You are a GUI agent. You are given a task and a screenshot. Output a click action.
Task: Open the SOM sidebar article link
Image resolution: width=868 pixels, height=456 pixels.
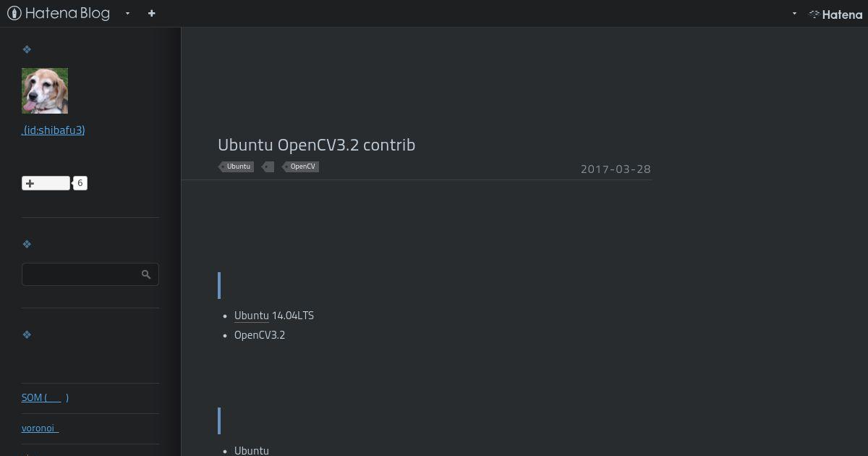pyautogui.click(x=45, y=397)
